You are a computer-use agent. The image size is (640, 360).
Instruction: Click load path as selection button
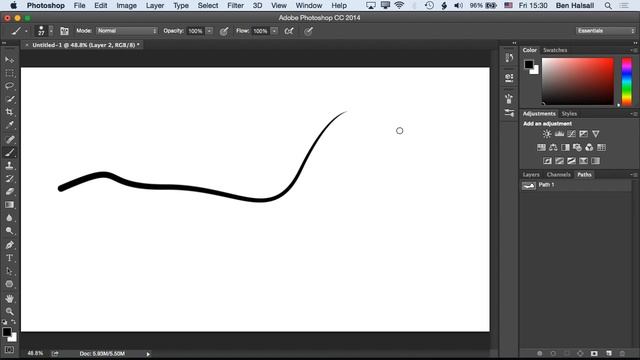[567, 353]
